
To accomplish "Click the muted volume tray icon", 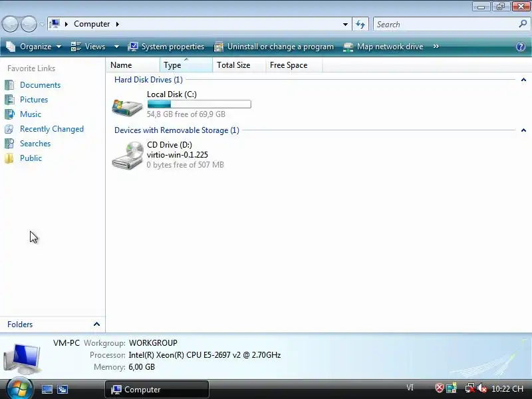I will pos(481,388).
